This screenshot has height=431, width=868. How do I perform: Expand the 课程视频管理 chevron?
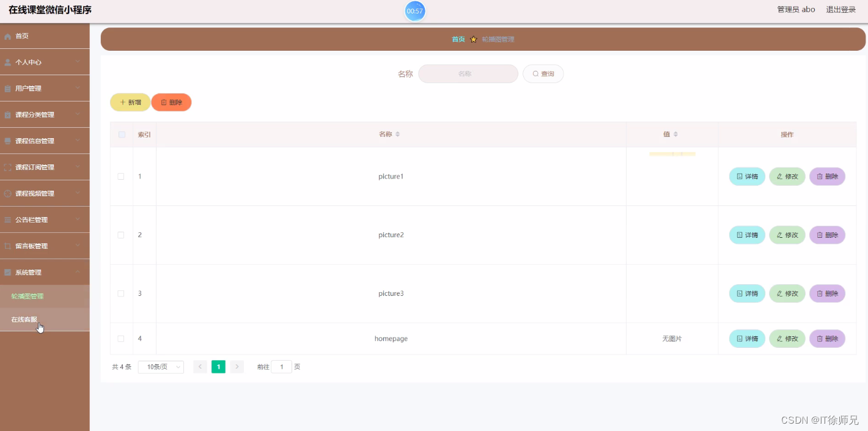pyautogui.click(x=78, y=194)
